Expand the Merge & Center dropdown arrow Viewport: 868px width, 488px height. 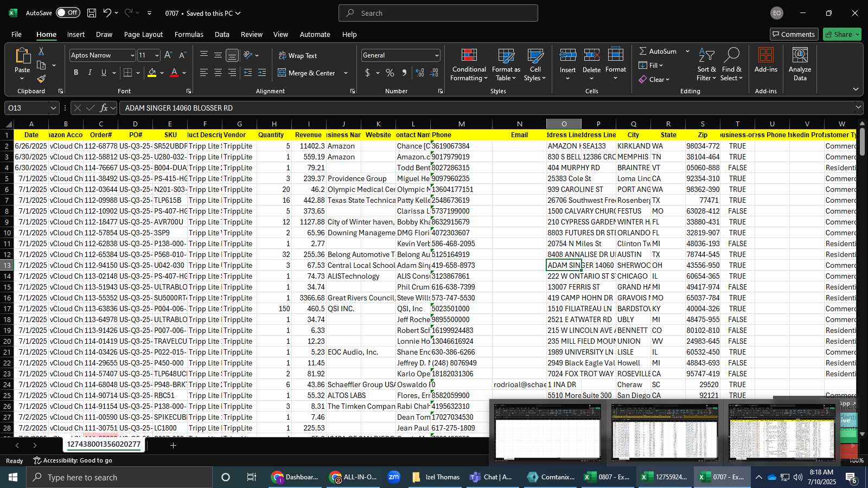[x=346, y=73]
